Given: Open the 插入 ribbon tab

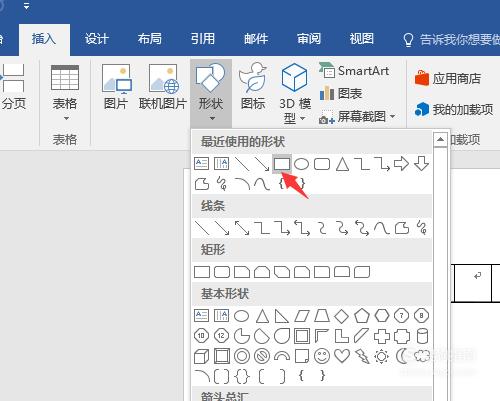Looking at the screenshot, I should [44, 39].
